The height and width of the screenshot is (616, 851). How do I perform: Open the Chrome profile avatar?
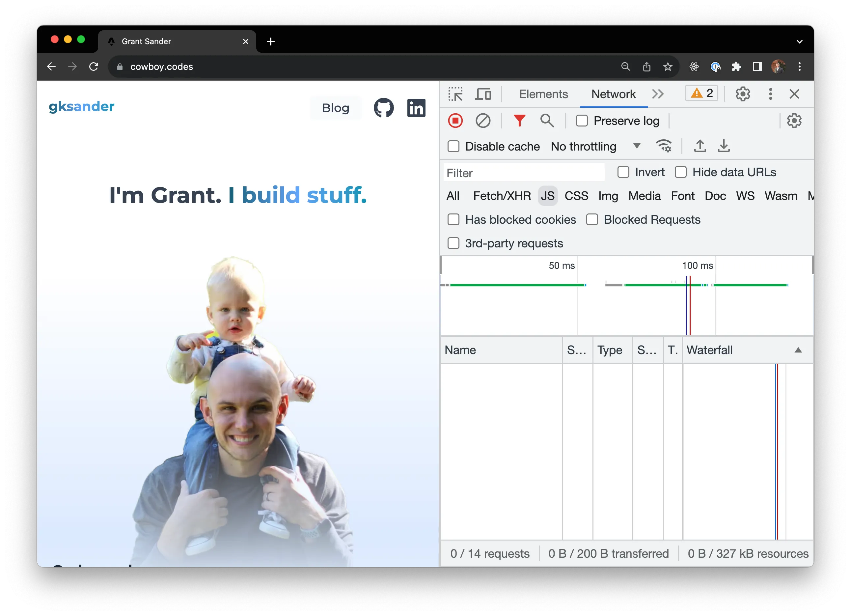tap(779, 67)
